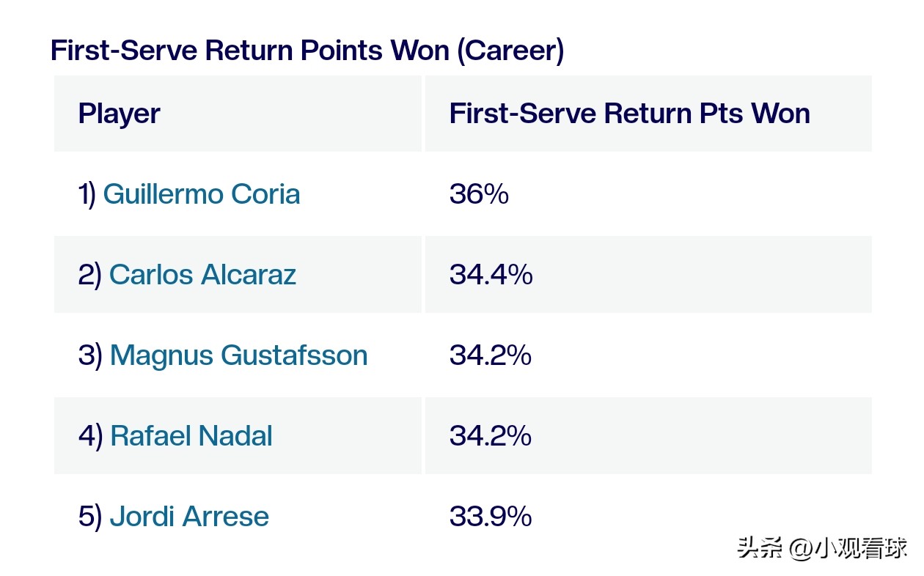Open Guillermo Coria's player link
Image resolution: width=924 pixels, height=576 pixels.
point(202,194)
